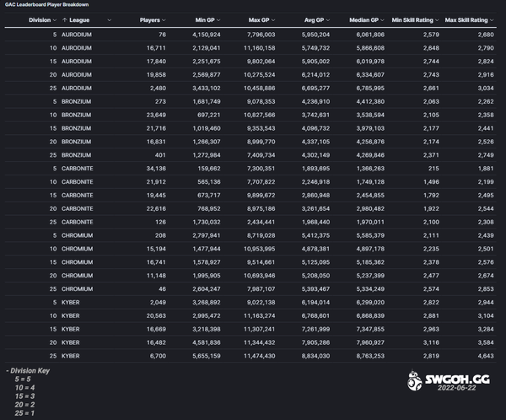Viewport: 506px width, 420px height.
Task: Select the BRONZIUM cell in Division 10 row
Action: point(76,116)
